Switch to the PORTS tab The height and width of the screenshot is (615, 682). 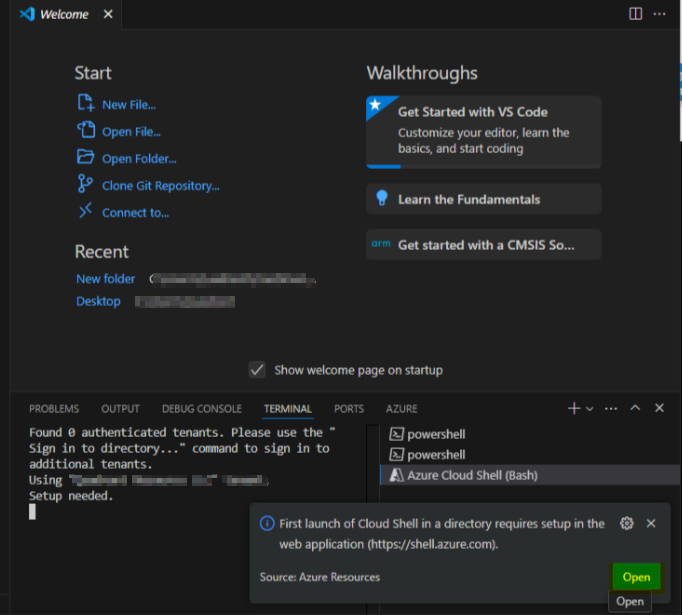(349, 409)
